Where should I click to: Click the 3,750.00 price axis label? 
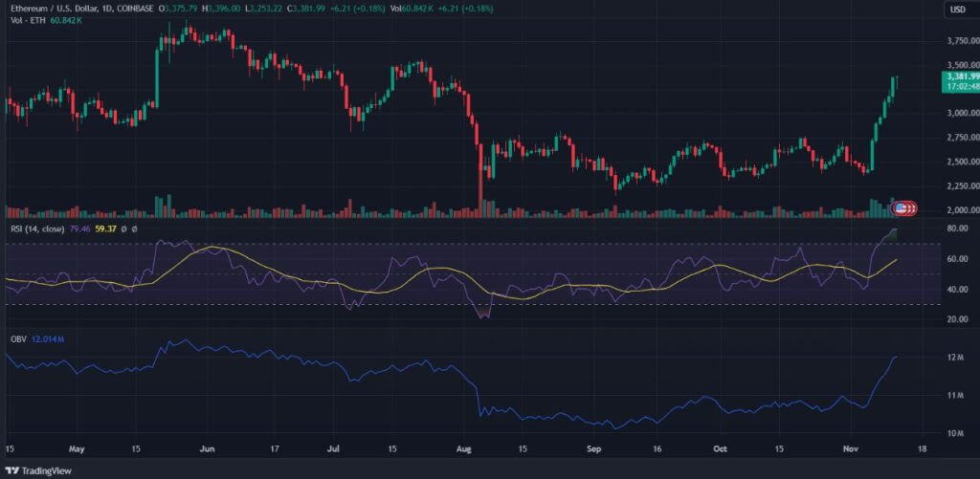[x=963, y=40]
